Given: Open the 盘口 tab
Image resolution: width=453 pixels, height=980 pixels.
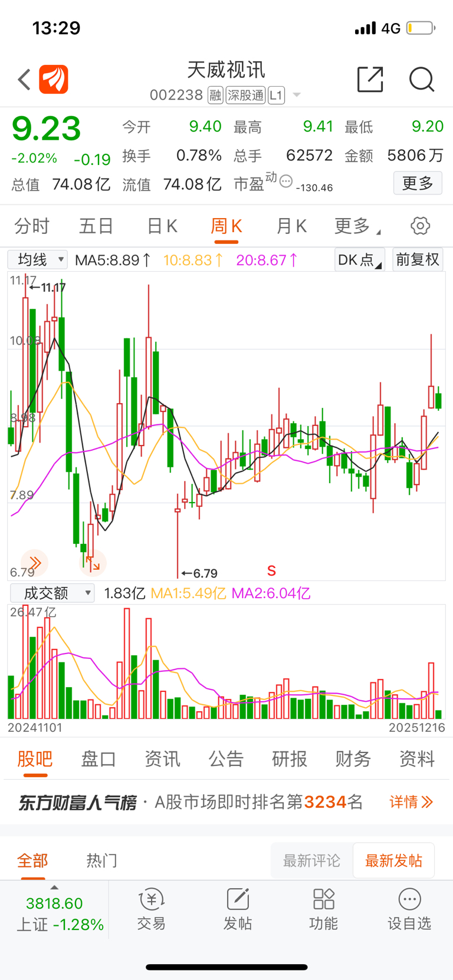Looking at the screenshot, I should pyautogui.click(x=99, y=758).
